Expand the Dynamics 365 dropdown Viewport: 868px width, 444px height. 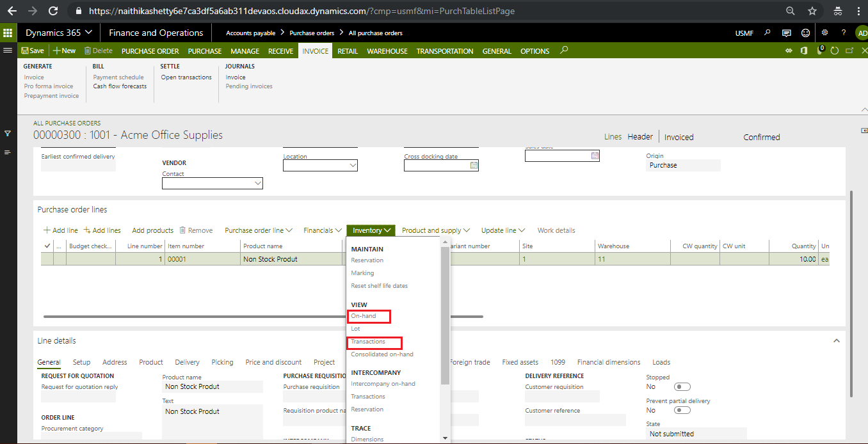59,33
